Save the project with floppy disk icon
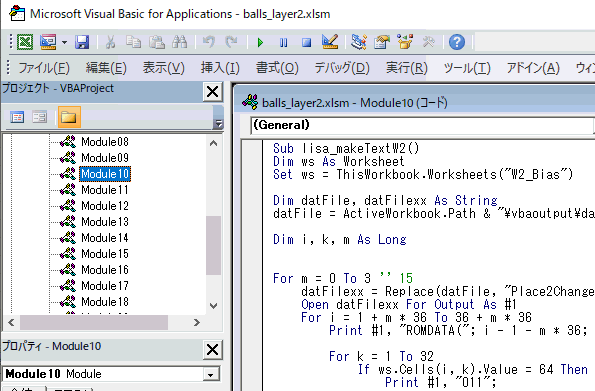The width and height of the screenshot is (595, 391). [x=82, y=42]
